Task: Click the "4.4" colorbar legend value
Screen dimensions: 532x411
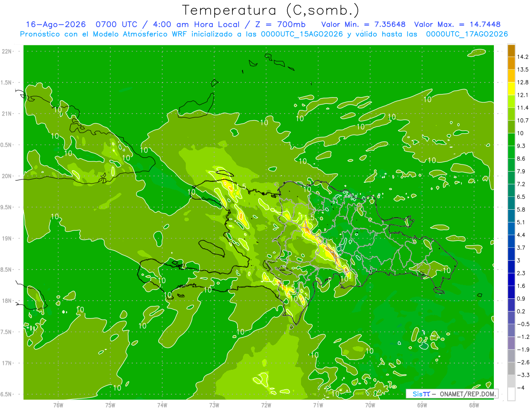Action: tap(521, 235)
